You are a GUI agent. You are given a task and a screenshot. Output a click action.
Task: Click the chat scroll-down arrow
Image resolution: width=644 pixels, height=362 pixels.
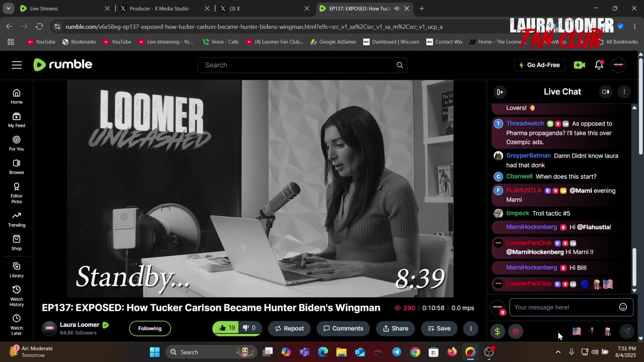tap(634, 290)
